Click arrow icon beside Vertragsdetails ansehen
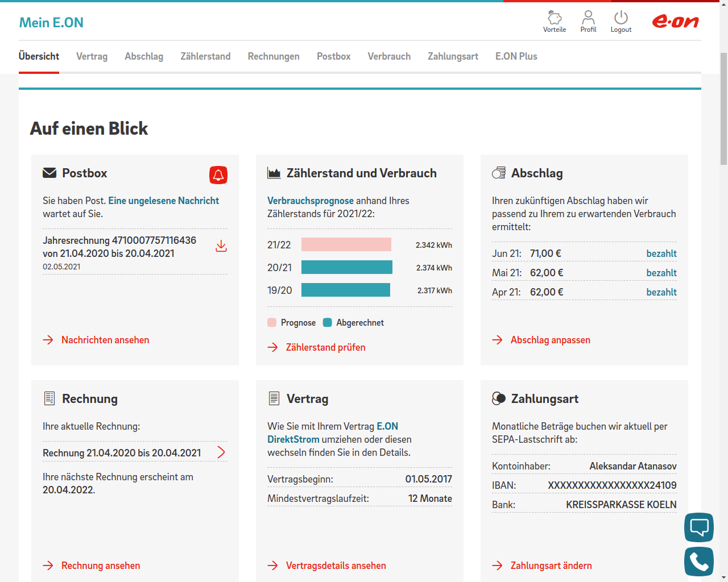This screenshot has width=728, height=582. click(273, 566)
